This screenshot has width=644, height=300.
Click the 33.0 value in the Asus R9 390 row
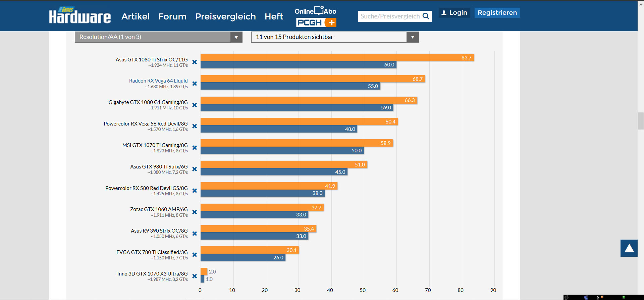(x=301, y=236)
